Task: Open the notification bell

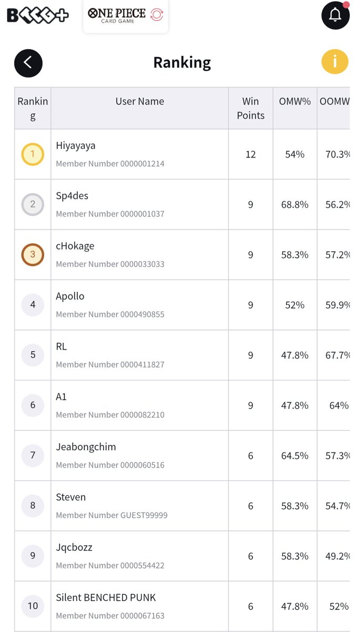Action: pyautogui.click(x=335, y=15)
